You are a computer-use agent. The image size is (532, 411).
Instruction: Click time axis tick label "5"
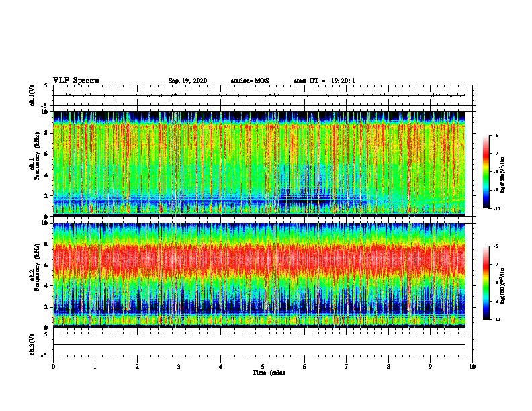tap(263, 367)
